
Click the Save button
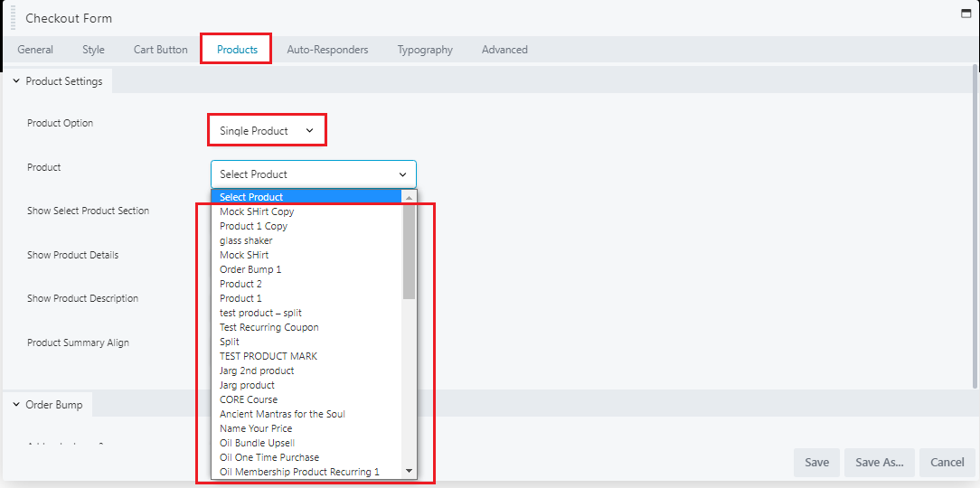tap(816, 463)
